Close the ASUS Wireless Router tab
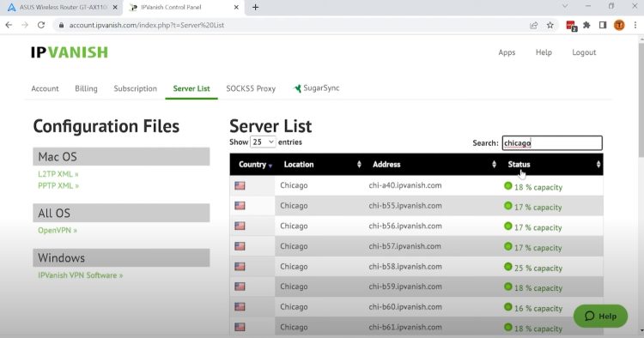Image resolution: width=644 pixels, height=338 pixels. [115, 8]
